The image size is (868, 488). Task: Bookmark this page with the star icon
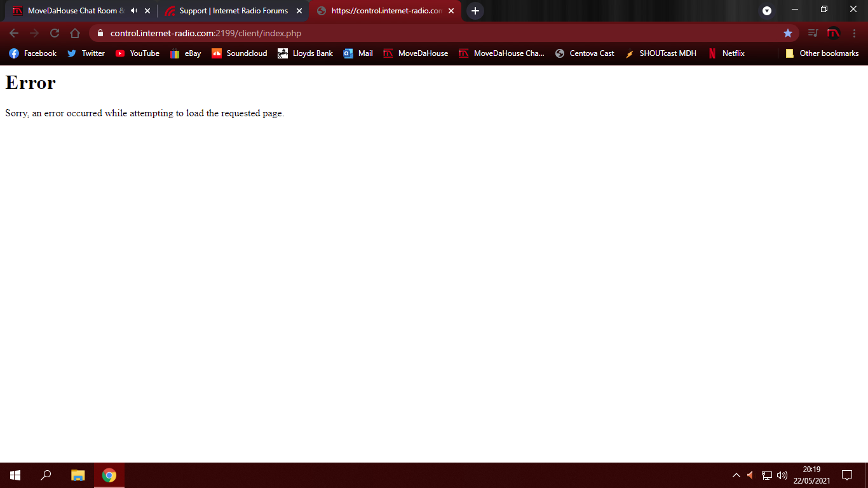coord(788,33)
